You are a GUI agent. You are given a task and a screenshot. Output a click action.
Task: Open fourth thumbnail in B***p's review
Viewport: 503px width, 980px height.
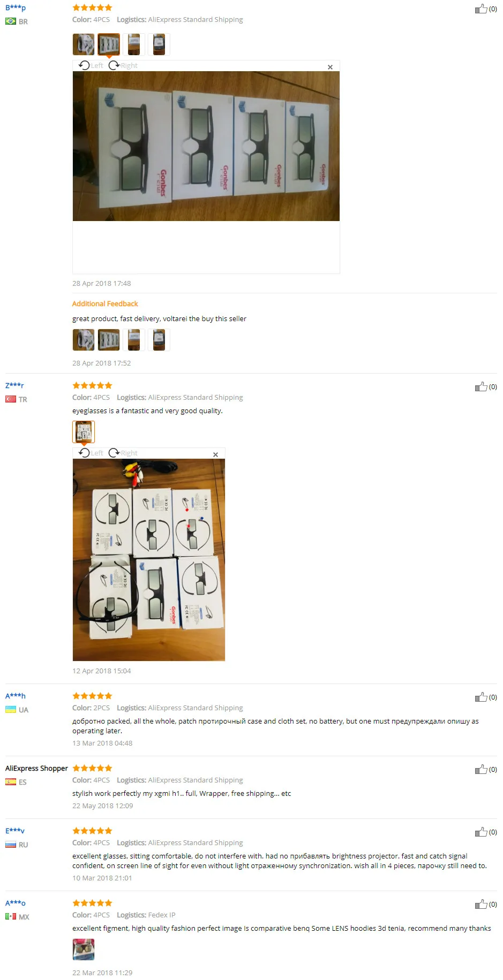point(159,44)
